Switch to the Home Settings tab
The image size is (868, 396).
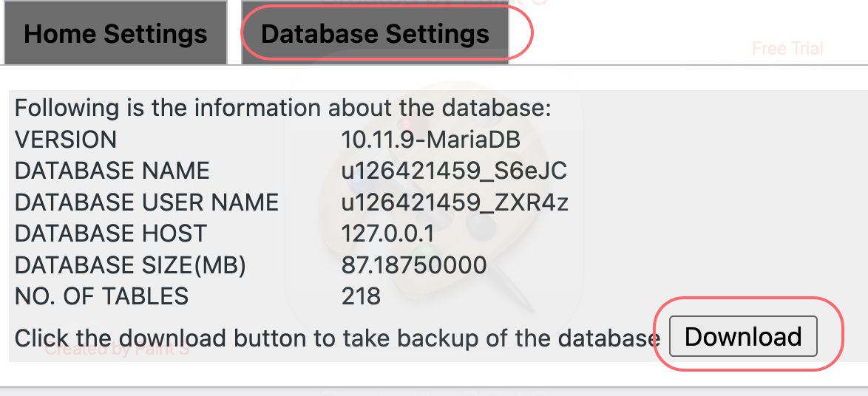click(115, 34)
